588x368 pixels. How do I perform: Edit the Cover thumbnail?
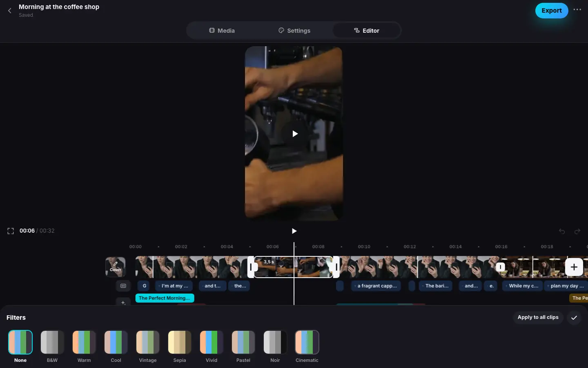115,267
